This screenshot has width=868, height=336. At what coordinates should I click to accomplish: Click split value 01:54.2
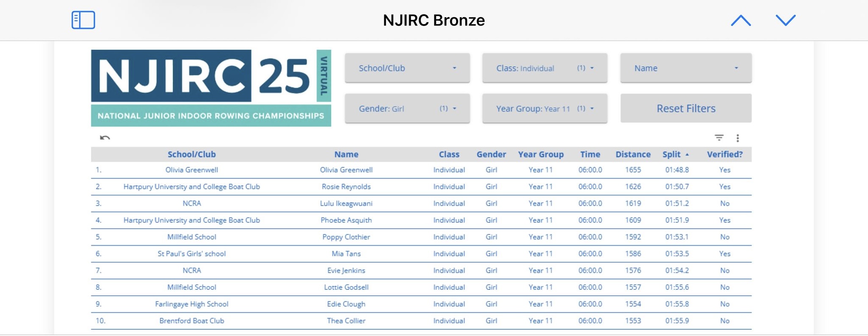(677, 270)
